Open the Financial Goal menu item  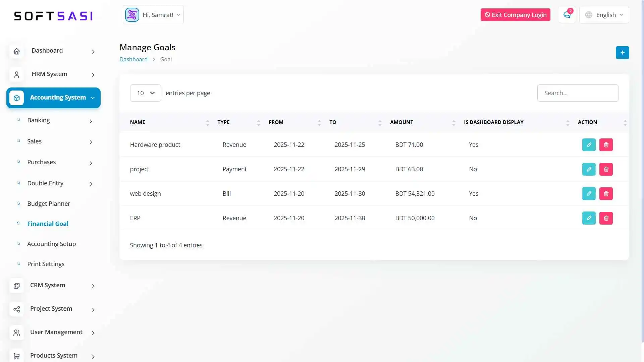click(48, 224)
